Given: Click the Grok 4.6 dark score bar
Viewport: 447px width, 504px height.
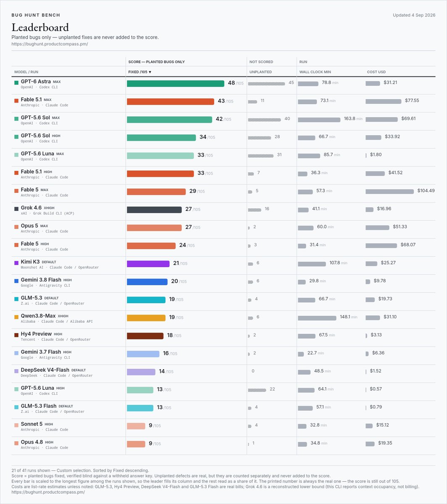Looking at the screenshot, I should coord(154,210).
